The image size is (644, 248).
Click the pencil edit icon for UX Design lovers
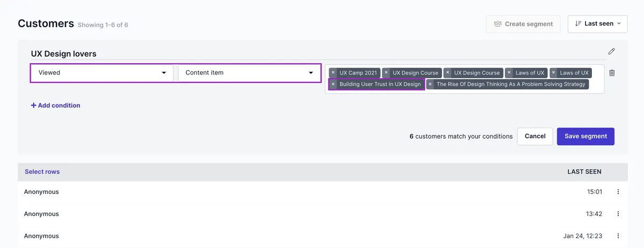click(611, 51)
